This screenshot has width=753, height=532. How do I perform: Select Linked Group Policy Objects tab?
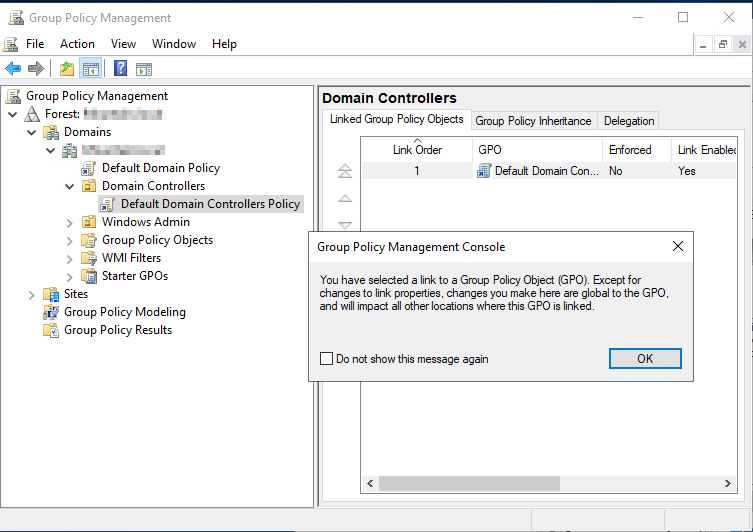coord(397,119)
